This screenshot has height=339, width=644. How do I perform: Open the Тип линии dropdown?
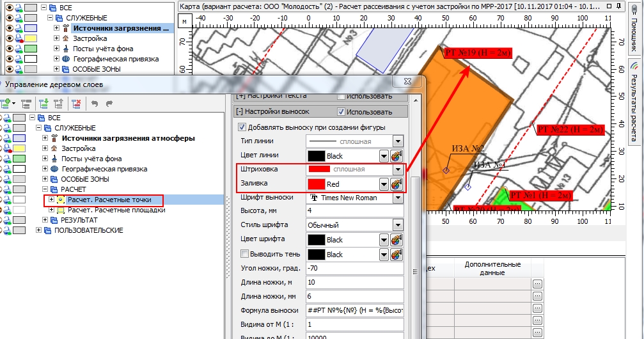click(398, 141)
